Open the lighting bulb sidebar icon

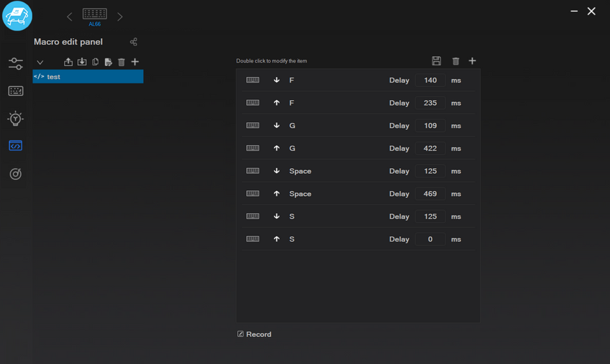(x=15, y=119)
